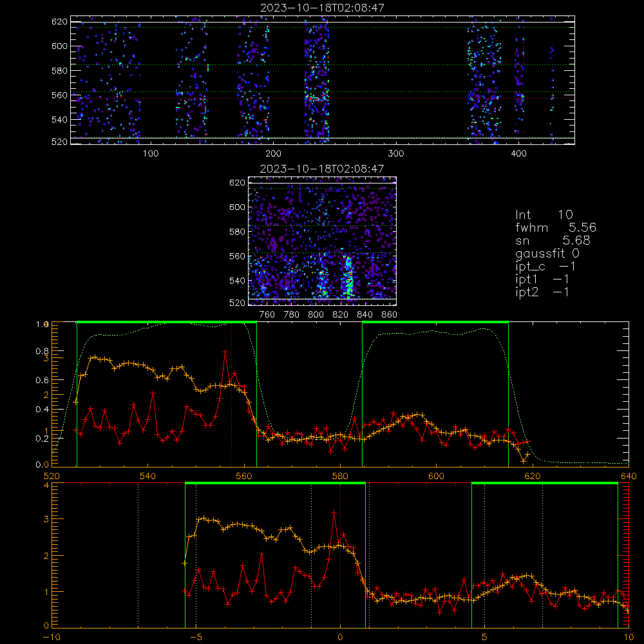Click x-axis label 760 on middle image
Viewport: 644px width, 644px height.
click(x=267, y=315)
